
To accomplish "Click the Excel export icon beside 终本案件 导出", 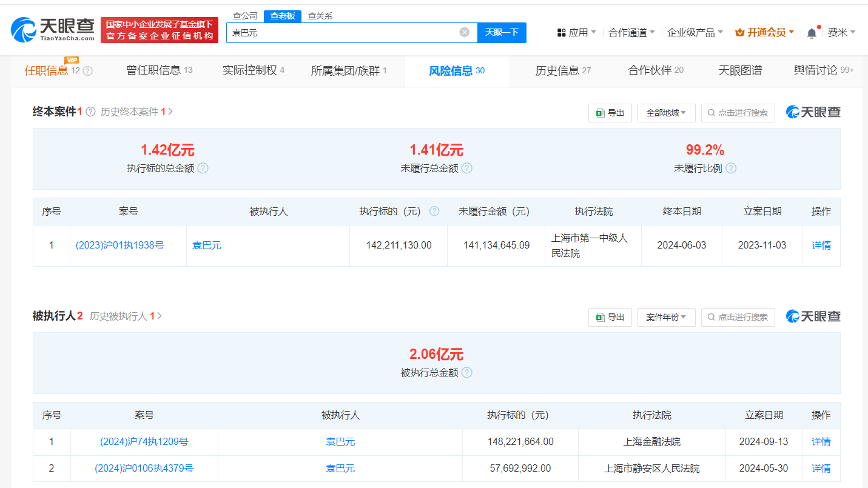I will coord(601,113).
